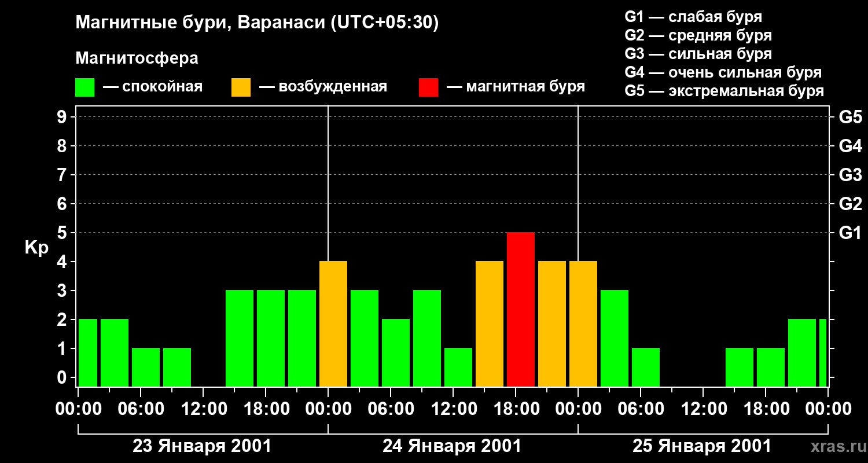Select the yellow bar at 00:00–03:00 on 24 January
The width and height of the screenshot is (868, 463).
click(333, 324)
